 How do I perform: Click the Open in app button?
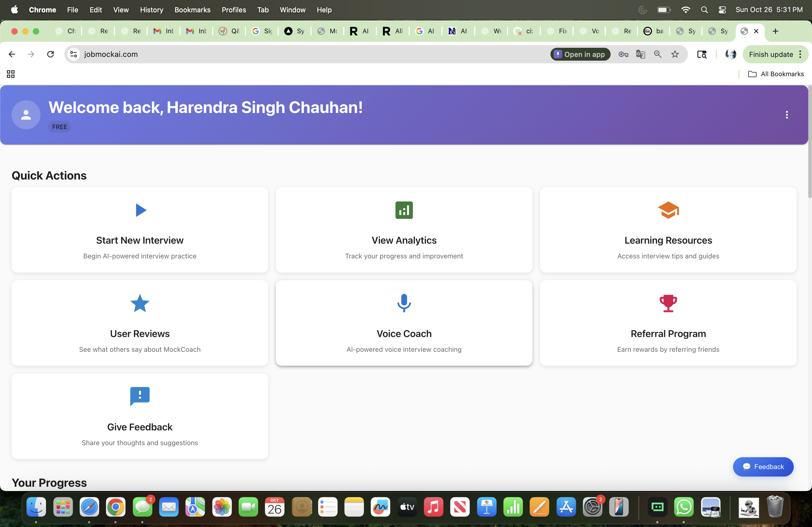(580, 54)
